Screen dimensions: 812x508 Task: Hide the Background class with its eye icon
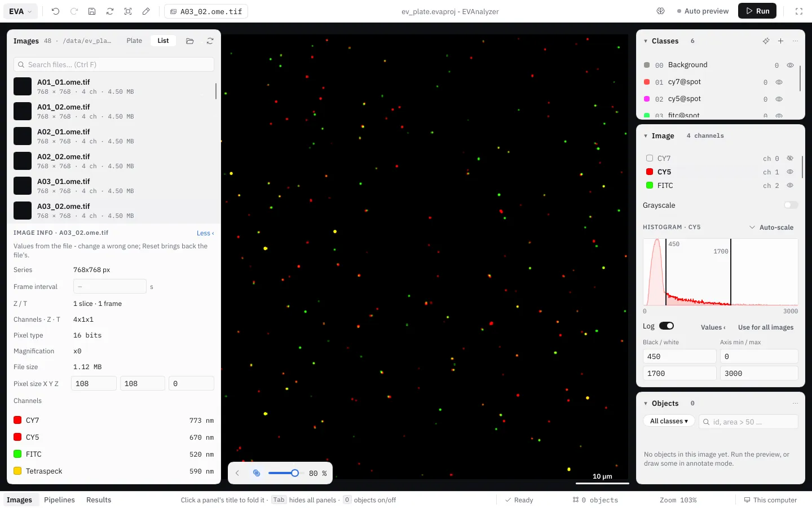pyautogui.click(x=790, y=65)
